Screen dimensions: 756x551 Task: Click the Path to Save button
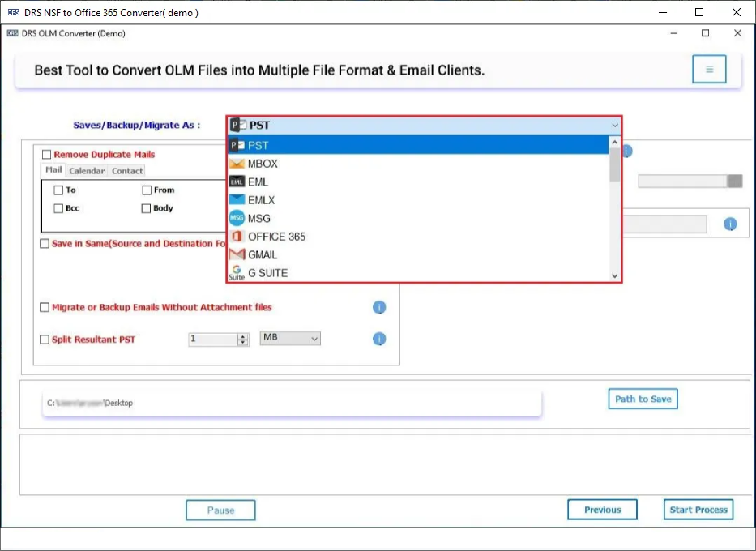click(643, 399)
